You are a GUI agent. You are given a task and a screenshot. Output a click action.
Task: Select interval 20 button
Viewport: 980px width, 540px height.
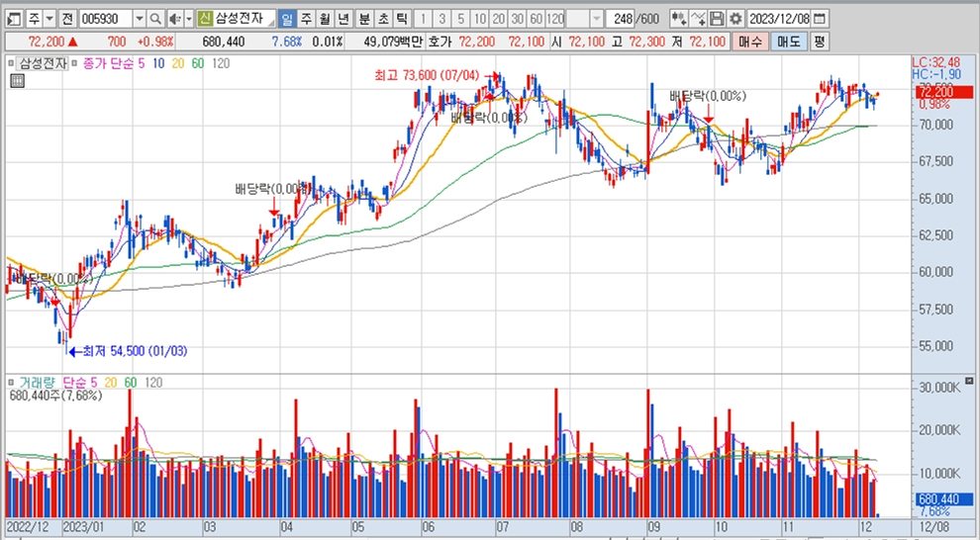tap(499, 19)
